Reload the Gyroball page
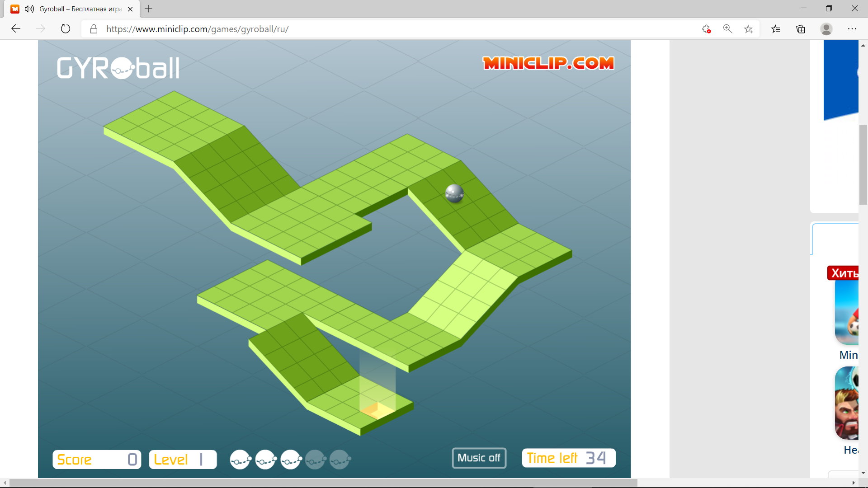This screenshot has width=868, height=488. [x=66, y=29]
